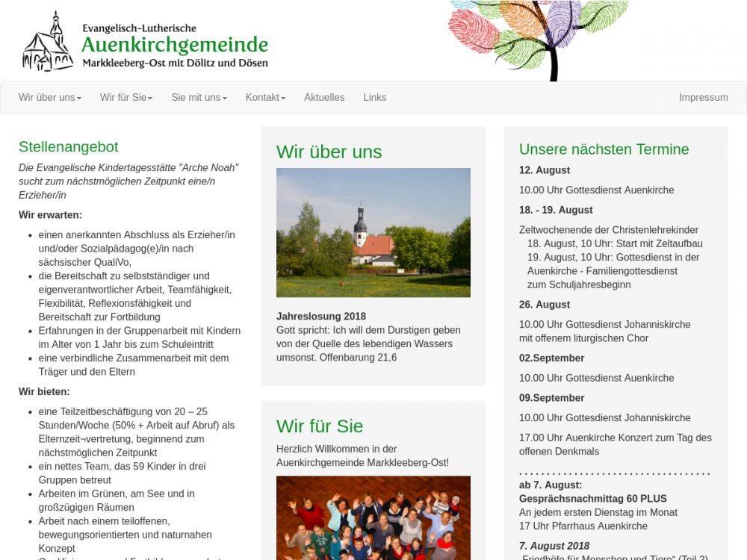Click the '18. - 19. August' event entry
Image resolution: width=747 pixels, height=560 pixels.
pos(556,210)
